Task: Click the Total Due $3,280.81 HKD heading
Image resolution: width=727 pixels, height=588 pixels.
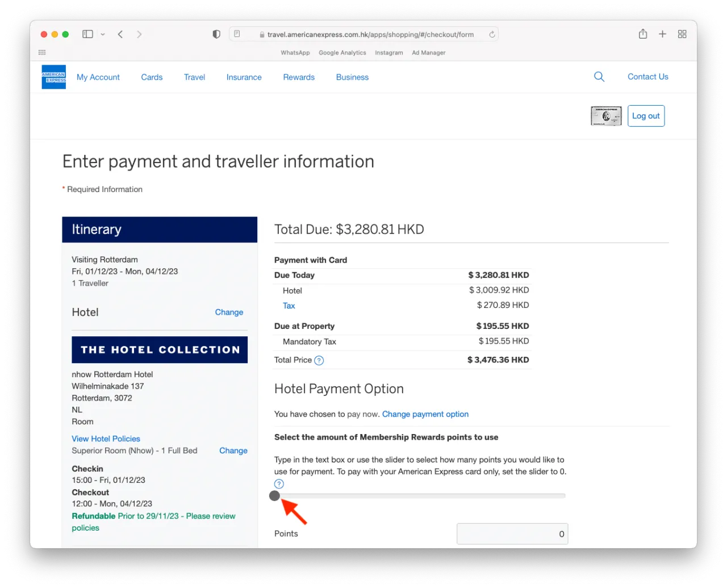Action: coord(349,230)
